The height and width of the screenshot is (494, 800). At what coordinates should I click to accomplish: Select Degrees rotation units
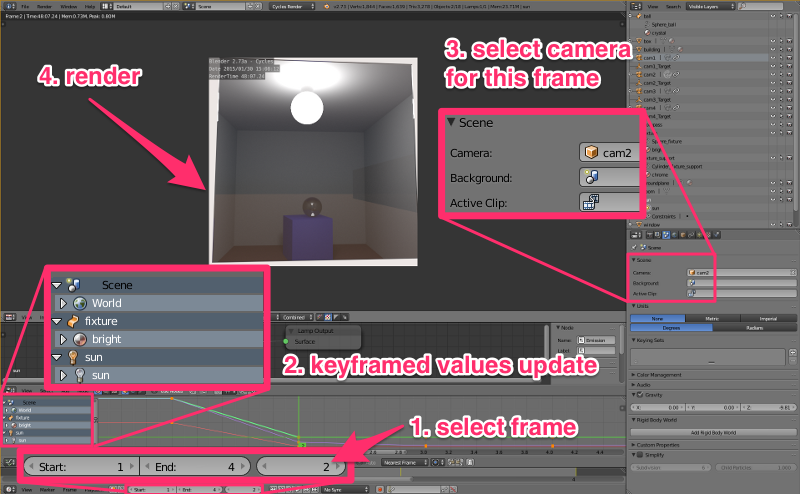(x=671, y=328)
